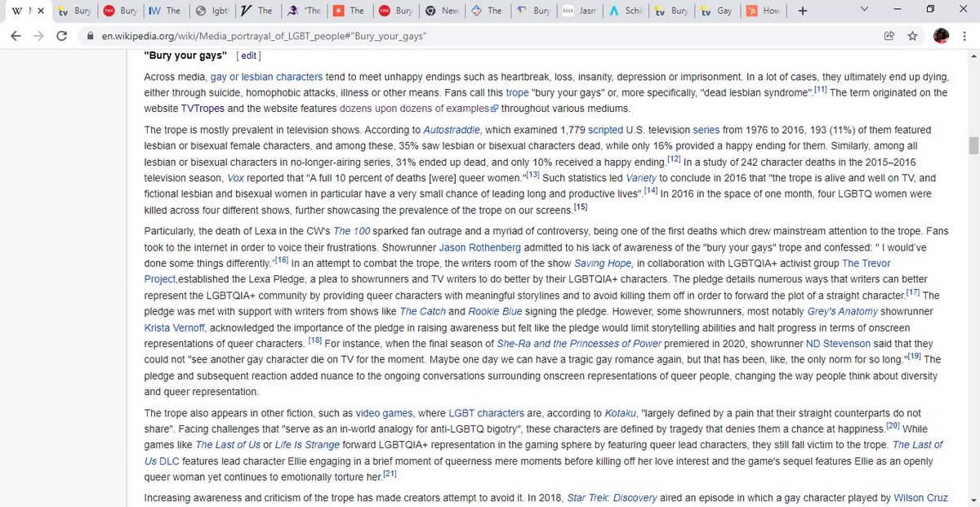The width and height of the screenshot is (980, 507).
Task: Open the TVTropes link
Action: 203,109
